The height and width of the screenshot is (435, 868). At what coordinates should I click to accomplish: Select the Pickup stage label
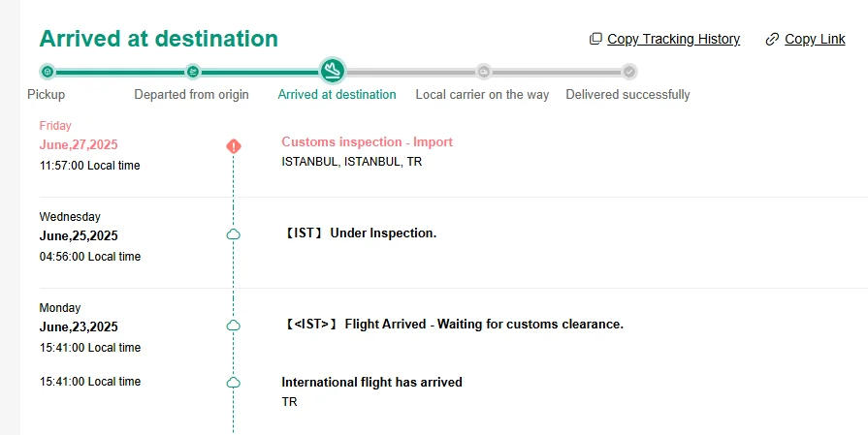[47, 95]
